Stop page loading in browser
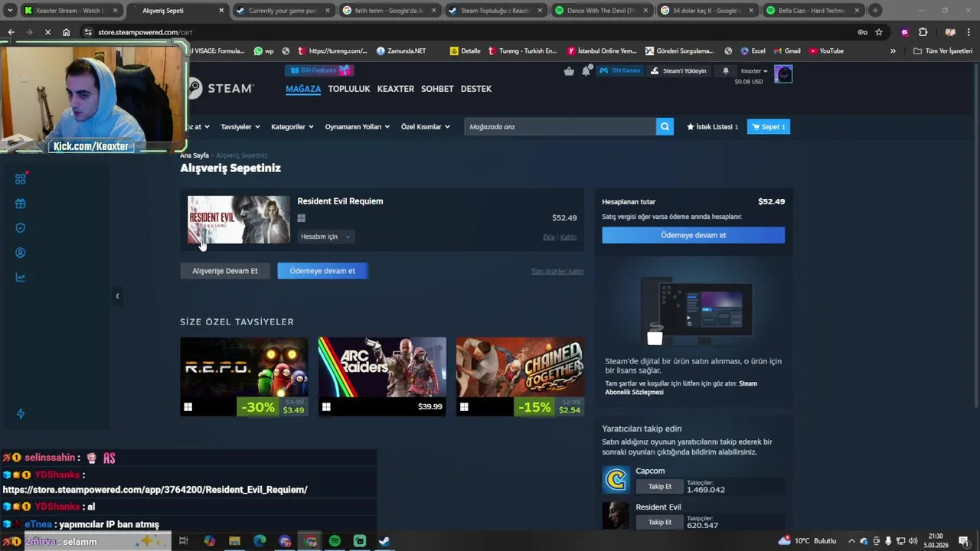The image size is (980, 551). tap(47, 32)
